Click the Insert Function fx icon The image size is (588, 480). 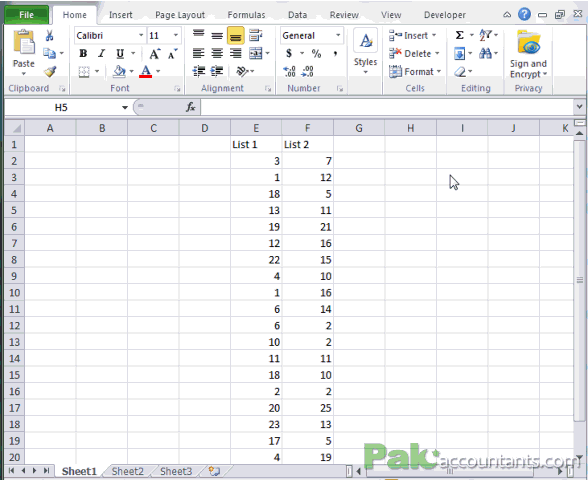190,108
